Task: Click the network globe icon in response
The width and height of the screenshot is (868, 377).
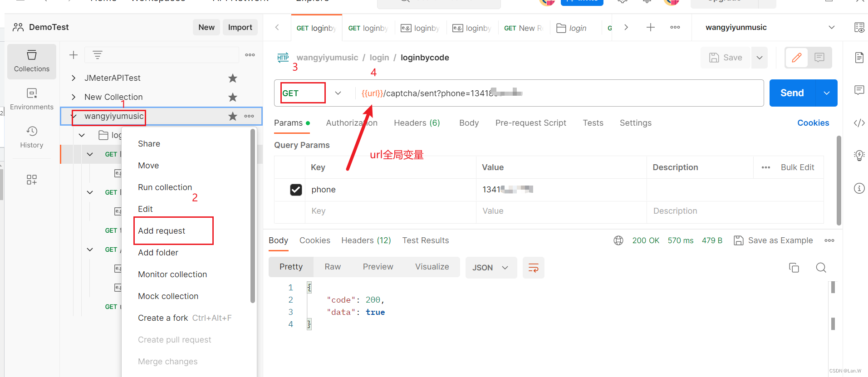Action: (x=618, y=240)
